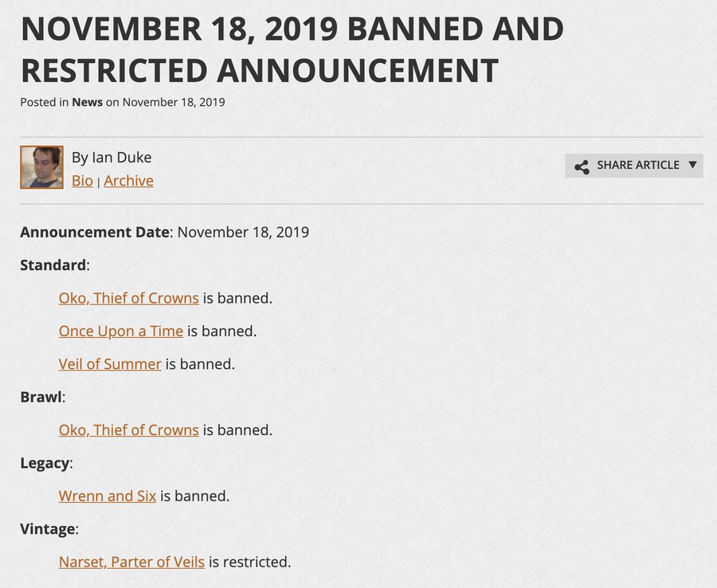Screen dimensions: 717x588
Task: Go to the News category link
Action: 87,102
